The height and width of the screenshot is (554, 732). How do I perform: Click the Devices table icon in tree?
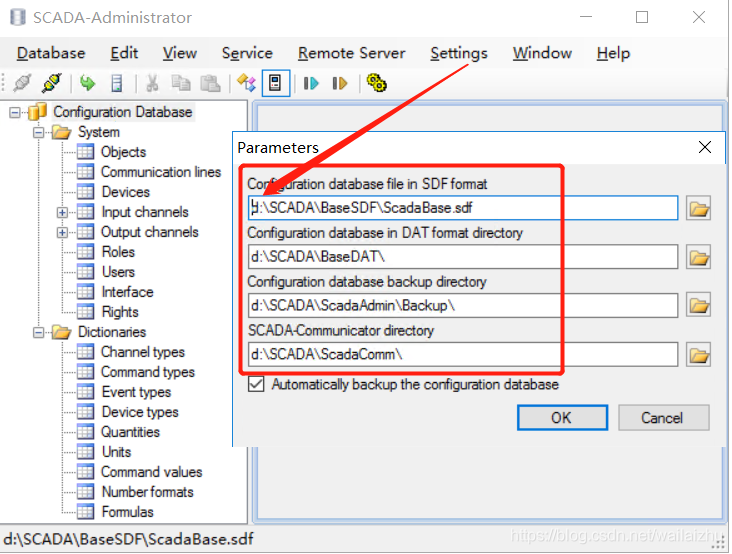(85, 192)
